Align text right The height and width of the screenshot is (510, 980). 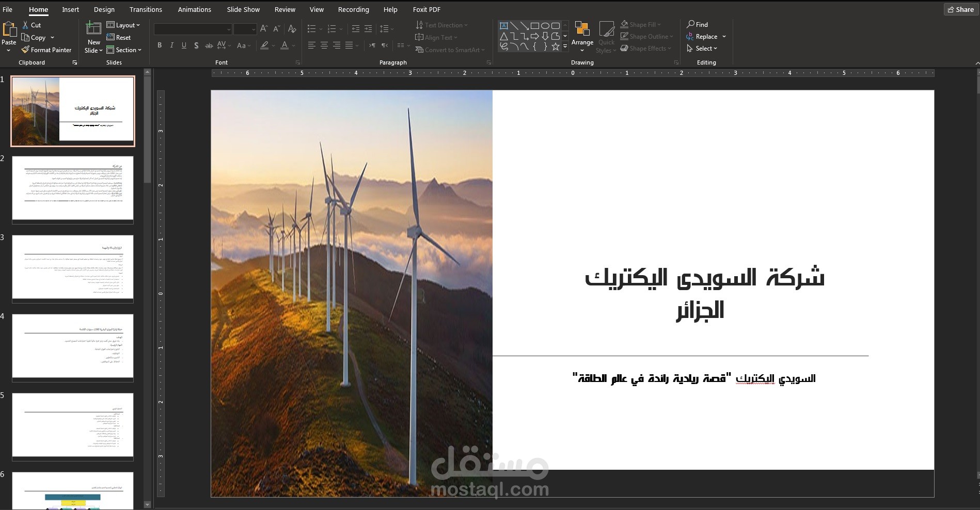336,45
